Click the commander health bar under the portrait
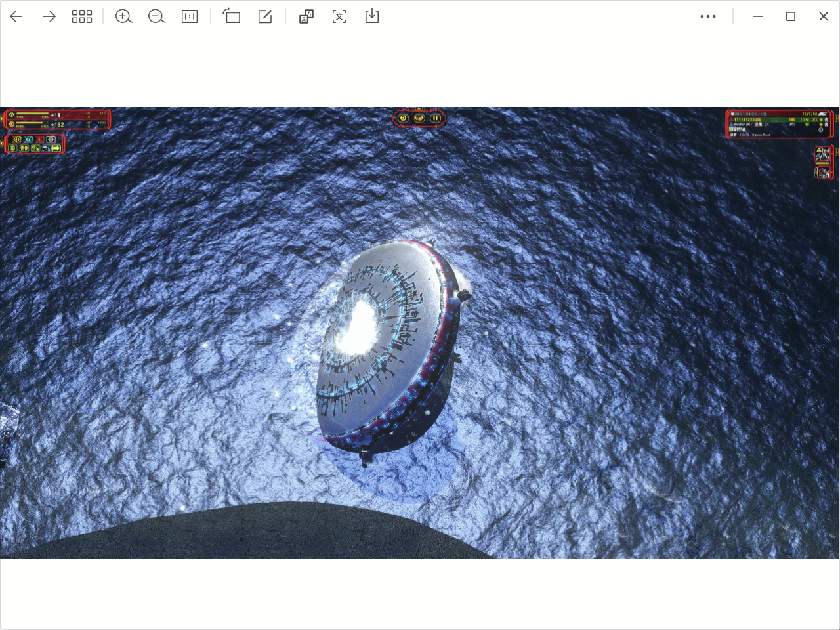Viewport: 840px width, 630px height. point(823,163)
